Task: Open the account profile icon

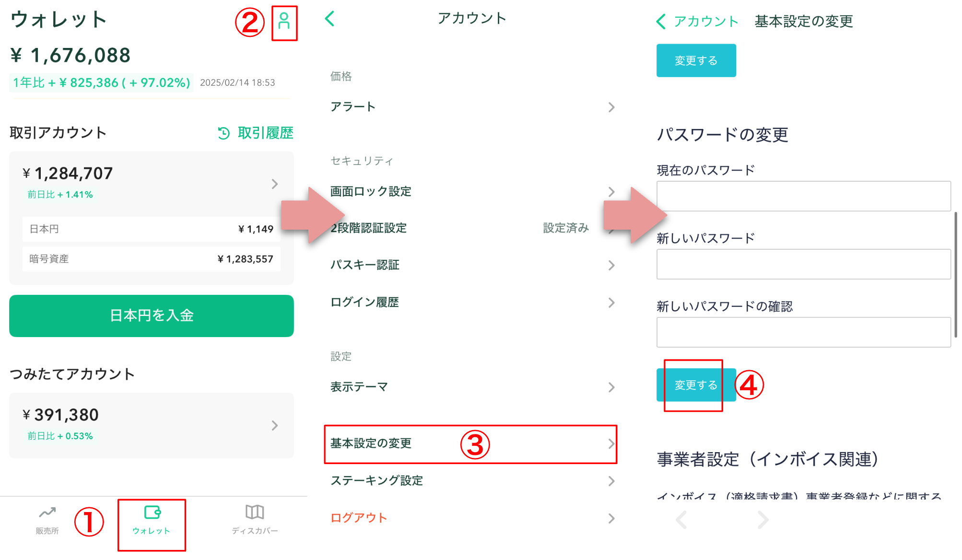Action: tap(284, 22)
